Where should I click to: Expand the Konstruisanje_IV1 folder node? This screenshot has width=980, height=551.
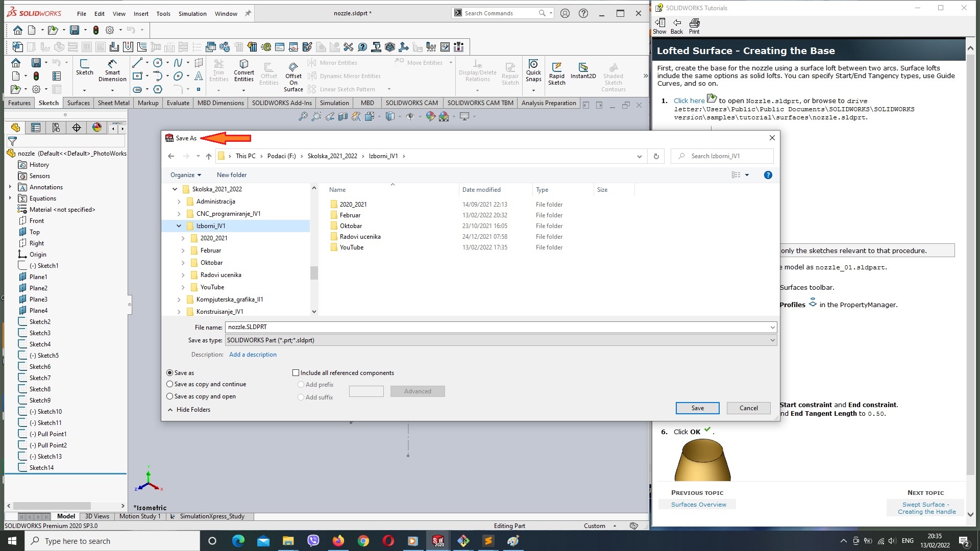coord(179,312)
